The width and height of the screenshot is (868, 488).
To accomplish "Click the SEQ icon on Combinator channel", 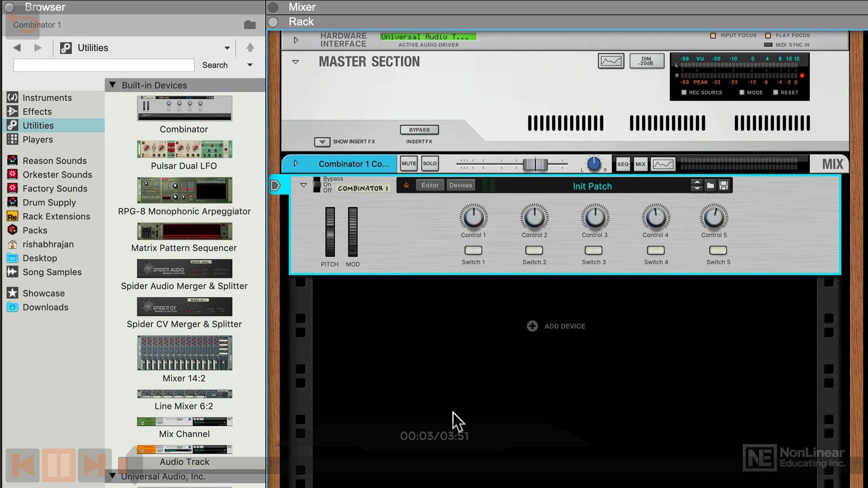I will tap(622, 164).
